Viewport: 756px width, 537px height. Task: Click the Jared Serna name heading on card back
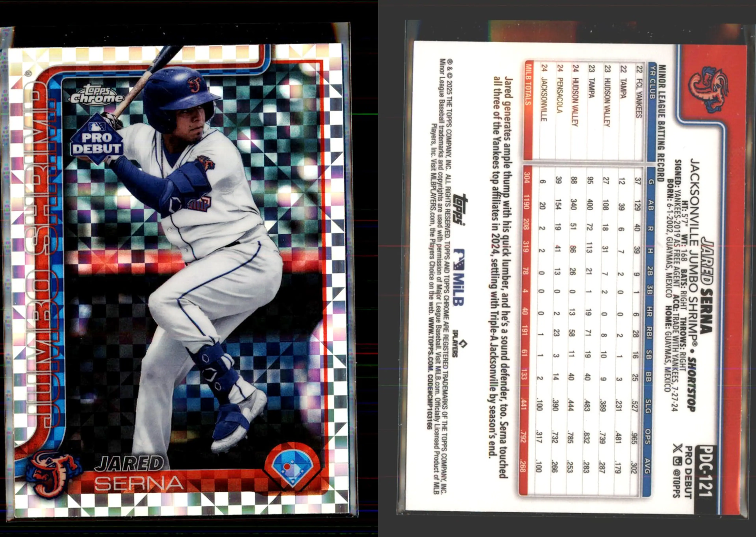(x=707, y=285)
